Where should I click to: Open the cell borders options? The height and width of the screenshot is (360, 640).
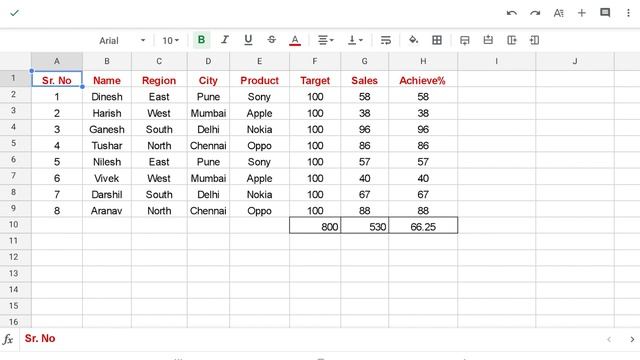(437, 40)
